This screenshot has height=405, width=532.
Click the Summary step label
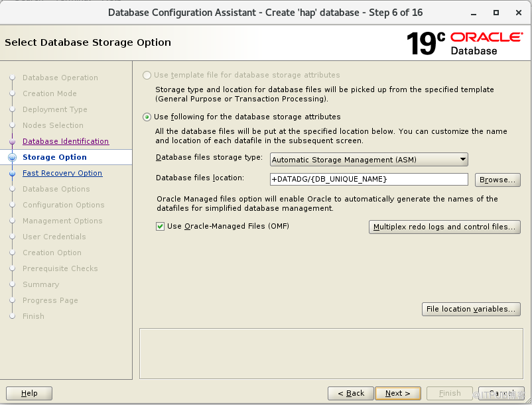pos(40,284)
